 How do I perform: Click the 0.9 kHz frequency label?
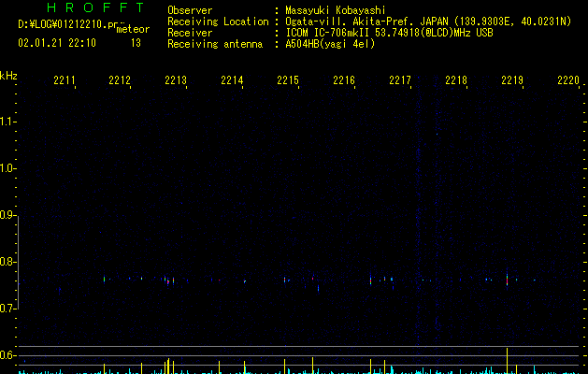tap(7, 215)
